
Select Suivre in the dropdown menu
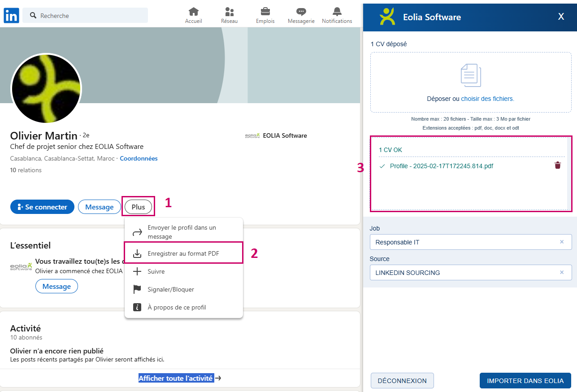[x=156, y=272]
